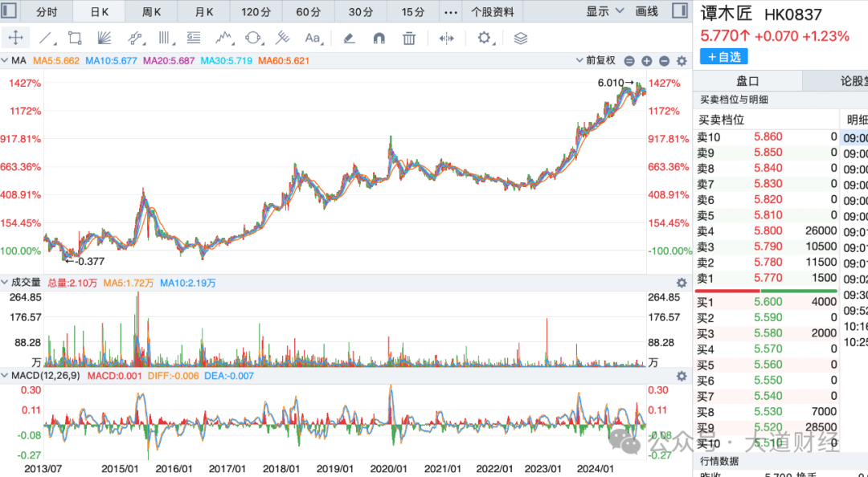The image size is (868, 477).
Task: Switch to the 30分 timeframe tab
Action: [x=360, y=11]
